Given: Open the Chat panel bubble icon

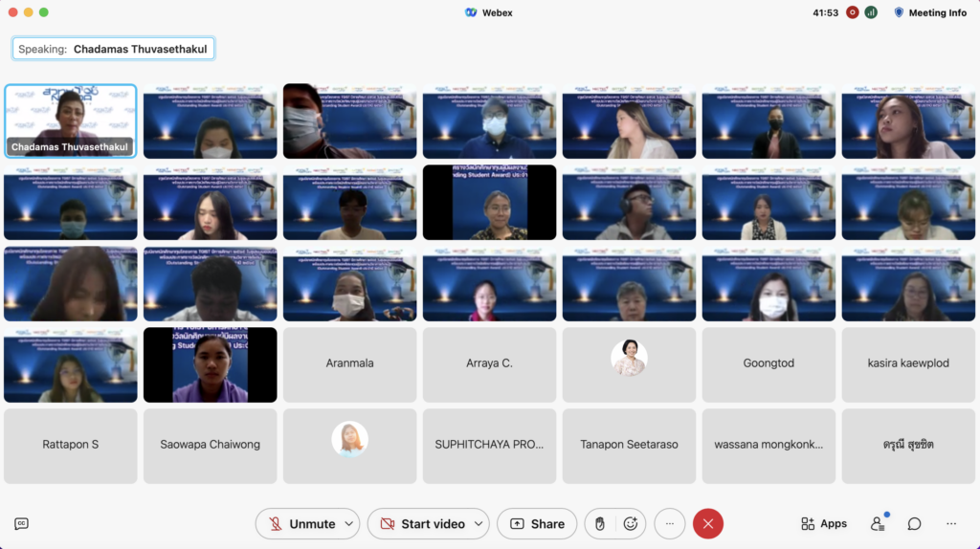Looking at the screenshot, I should tap(914, 524).
